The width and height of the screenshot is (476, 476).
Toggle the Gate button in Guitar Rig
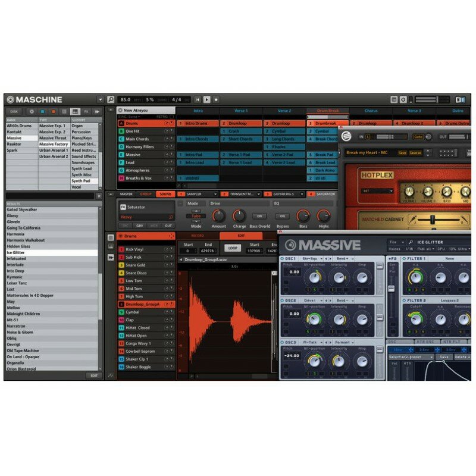click(418, 136)
